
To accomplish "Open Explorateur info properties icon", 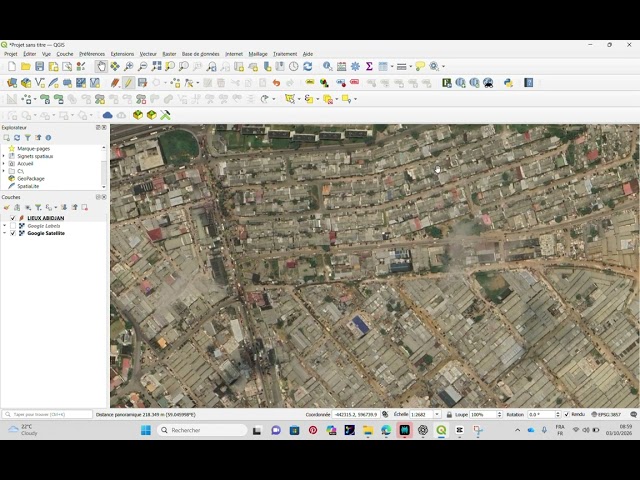I will (48, 138).
